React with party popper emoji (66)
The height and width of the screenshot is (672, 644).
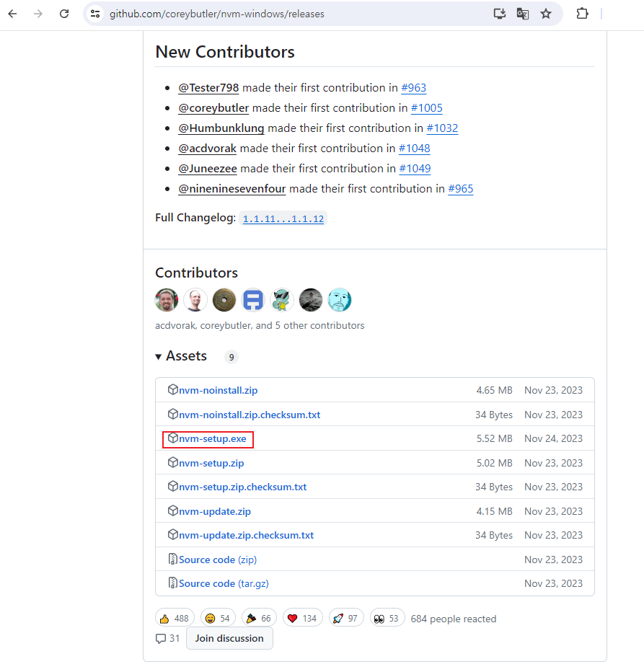click(x=259, y=619)
